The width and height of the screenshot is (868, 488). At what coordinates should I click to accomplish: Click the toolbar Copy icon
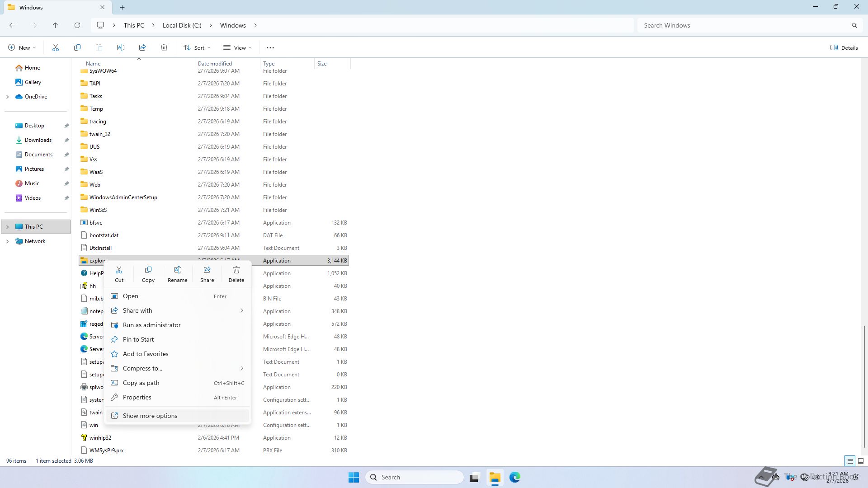77,47
